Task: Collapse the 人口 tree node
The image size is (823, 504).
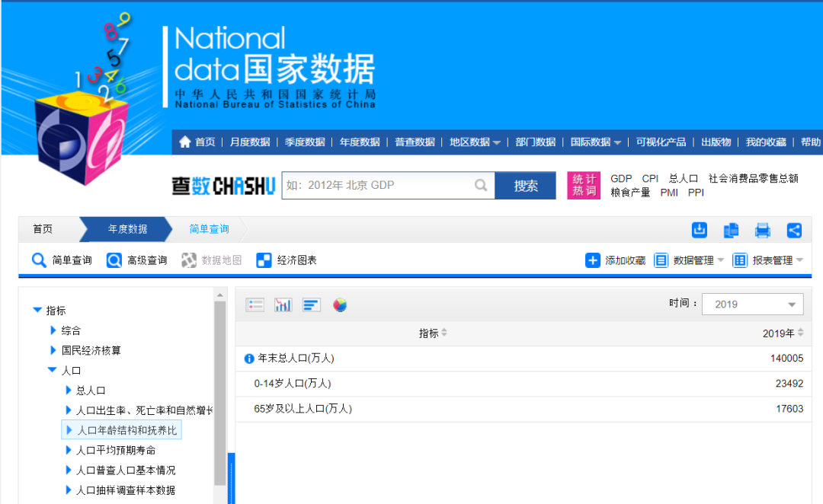Action: pos(53,370)
